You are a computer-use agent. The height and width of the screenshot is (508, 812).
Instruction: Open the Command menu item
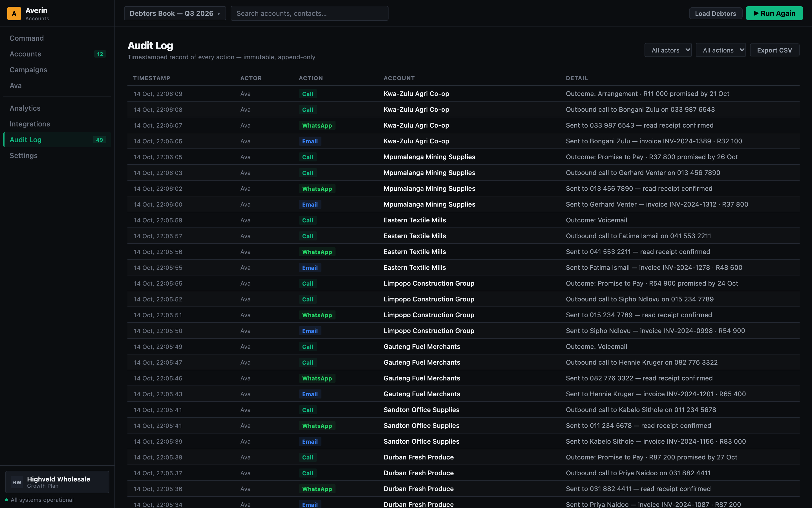point(57,38)
